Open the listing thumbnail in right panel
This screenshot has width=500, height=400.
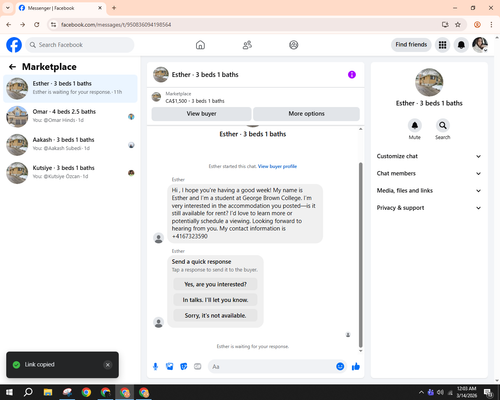[429, 82]
